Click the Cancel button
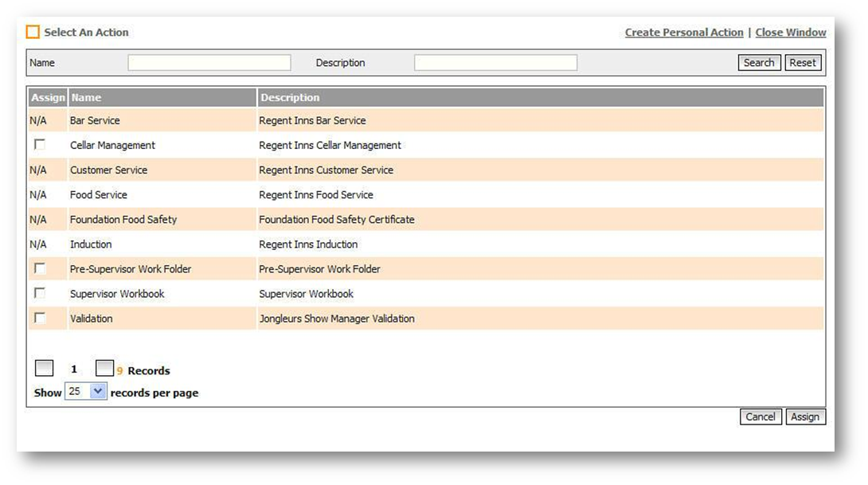 tap(760, 417)
